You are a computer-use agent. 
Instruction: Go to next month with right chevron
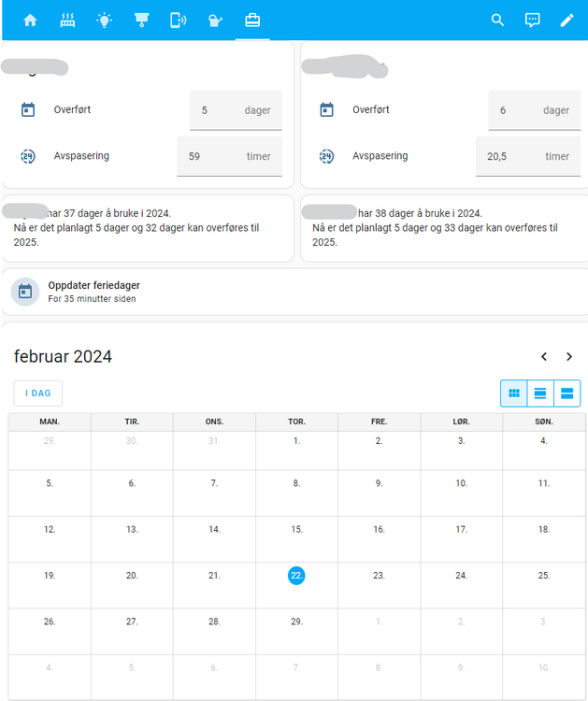pyautogui.click(x=569, y=356)
